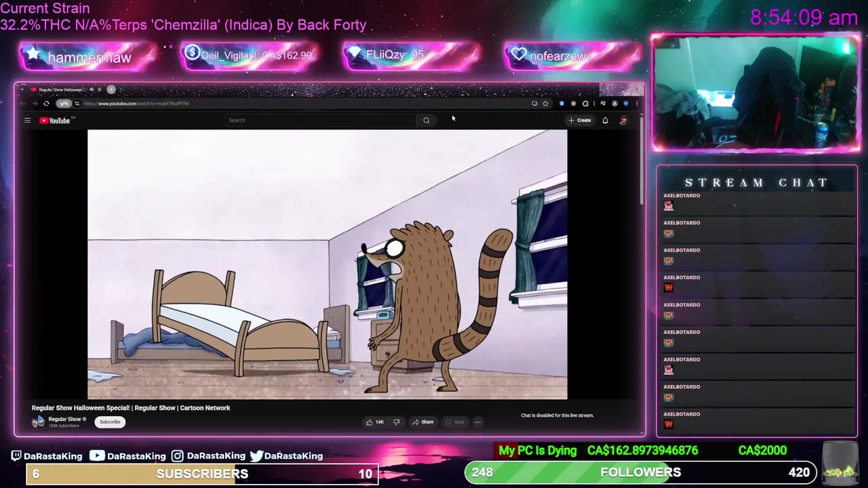Mute the tab via its speaker icon
This screenshot has height=488, width=868.
[92, 89]
